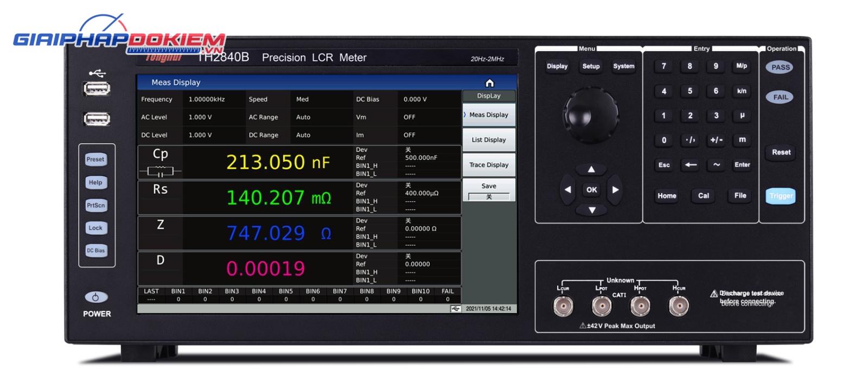This screenshot has width=868, height=388.
Task: Click the Lcur BNC connector
Action: point(563,307)
